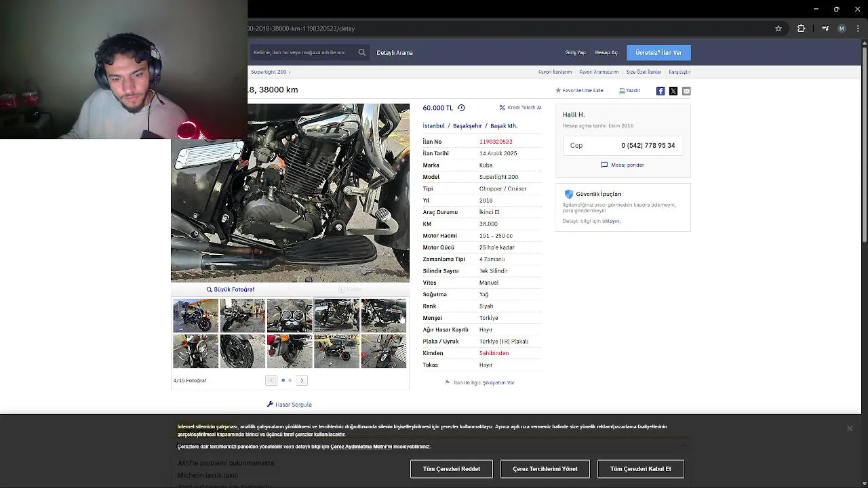Select thumbnail showing the front wheel
This screenshot has width=868, height=488.
point(242,351)
